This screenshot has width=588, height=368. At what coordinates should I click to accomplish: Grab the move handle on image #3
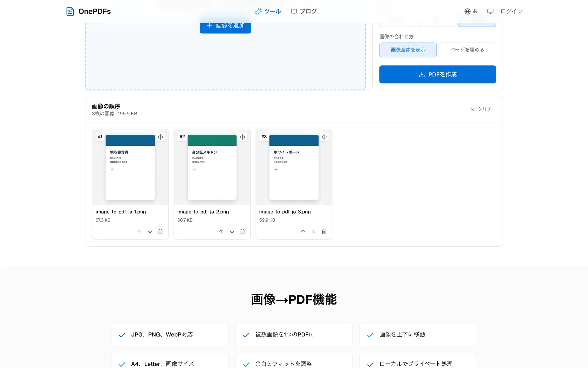324,137
